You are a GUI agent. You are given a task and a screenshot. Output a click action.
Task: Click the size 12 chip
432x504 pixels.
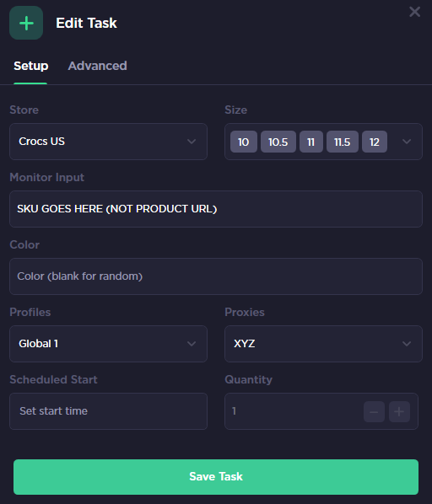pyautogui.click(x=374, y=142)
